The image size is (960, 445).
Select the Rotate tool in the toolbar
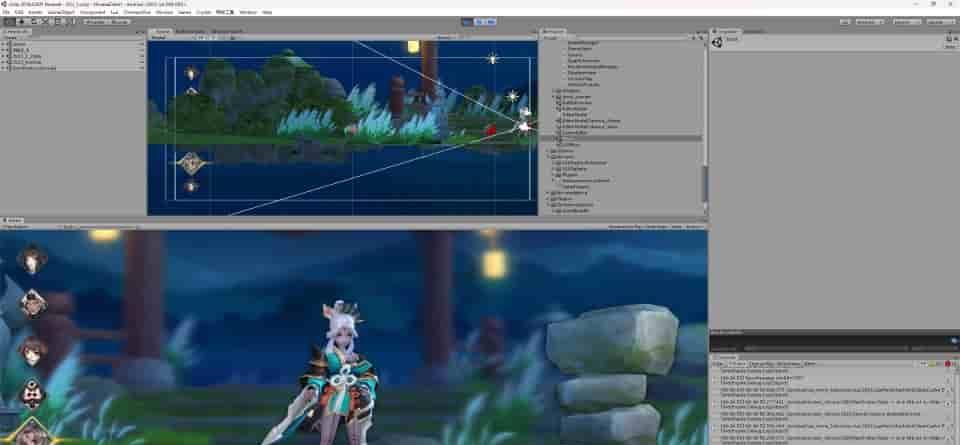click(34, 21)
